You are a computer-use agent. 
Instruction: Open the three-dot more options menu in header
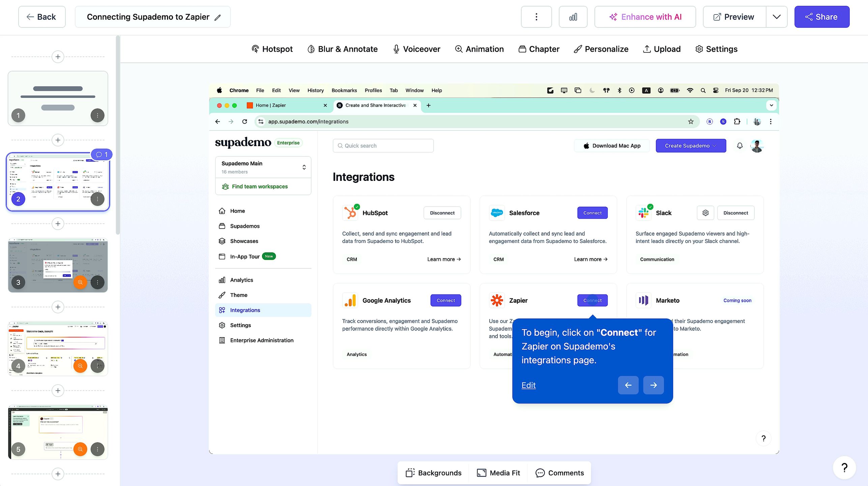tap(536, 17)
